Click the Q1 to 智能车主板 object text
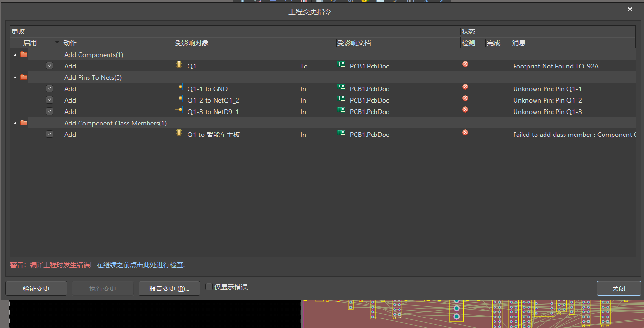 pyautogui.click(x=214, y=135)
